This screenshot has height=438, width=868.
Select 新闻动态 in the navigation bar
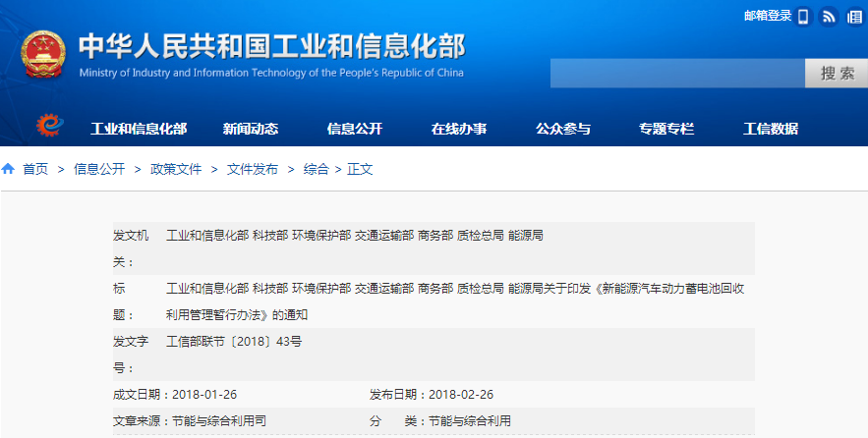coord(251,129)
